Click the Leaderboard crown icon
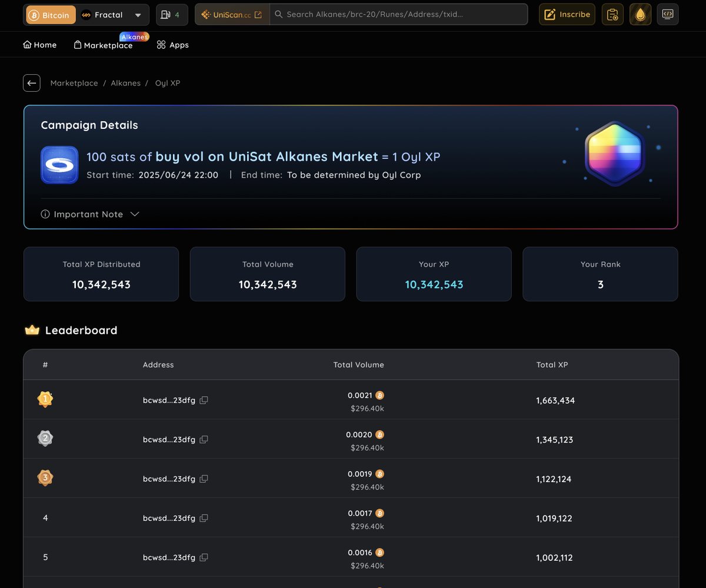 [32, 330]
